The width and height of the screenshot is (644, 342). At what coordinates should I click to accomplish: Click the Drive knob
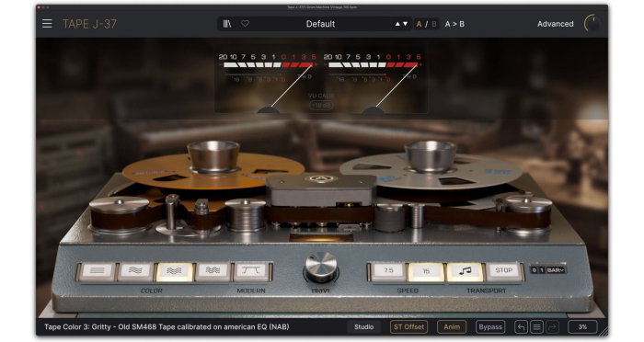[321, 267]
